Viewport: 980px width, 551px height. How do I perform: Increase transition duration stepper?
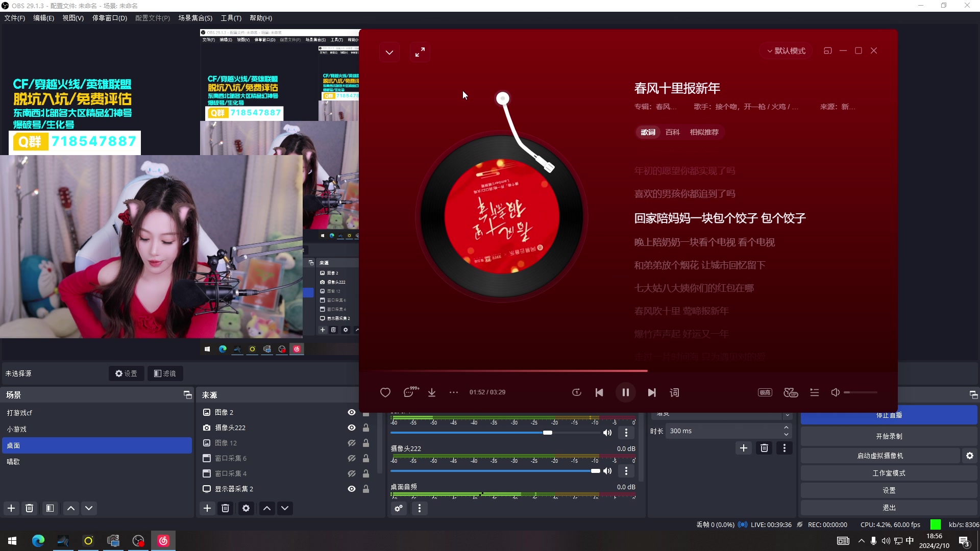point(786,428)
